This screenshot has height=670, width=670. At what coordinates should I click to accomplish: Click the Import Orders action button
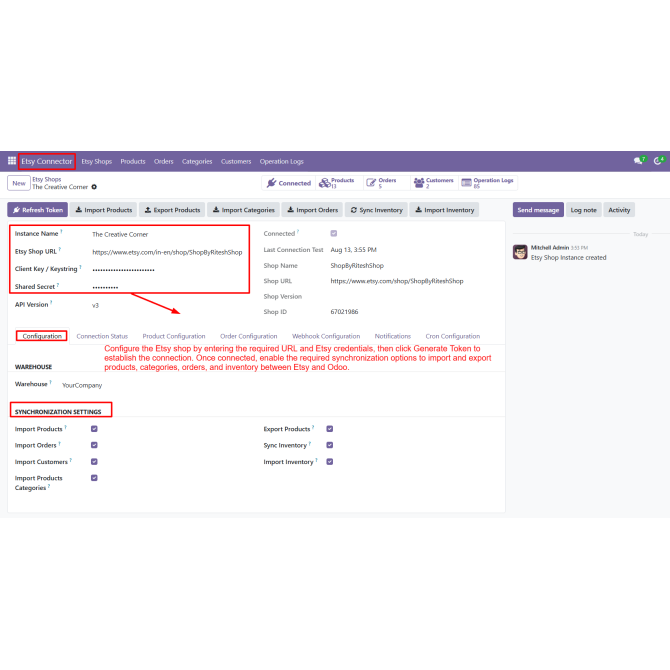[x=312, y=210]
